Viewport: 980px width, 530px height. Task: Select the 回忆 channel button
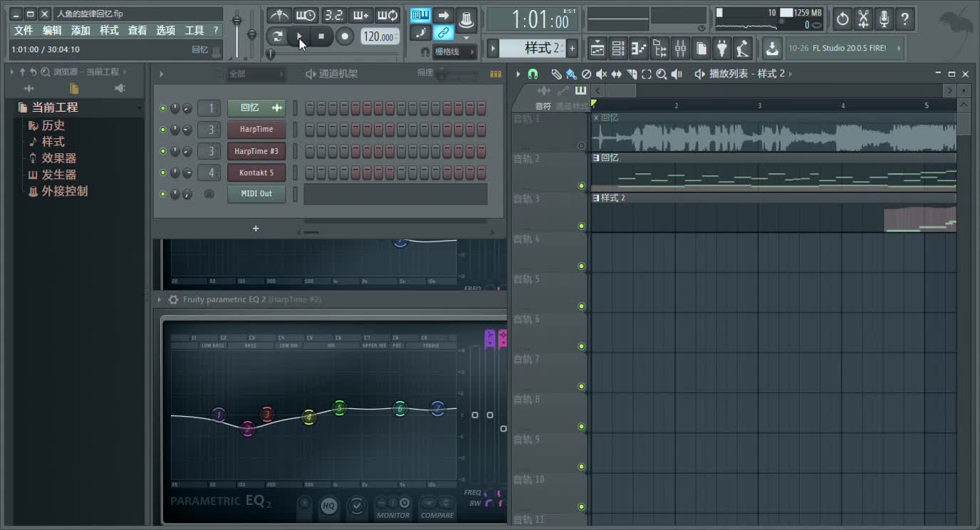point(256,108)
